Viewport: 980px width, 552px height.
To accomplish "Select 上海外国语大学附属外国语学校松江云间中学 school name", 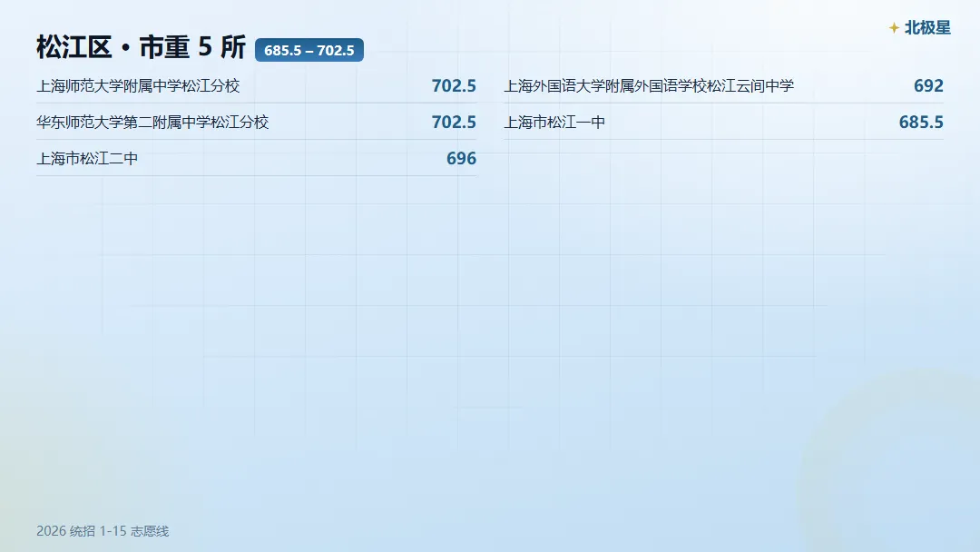I will [x=649, y=85].
